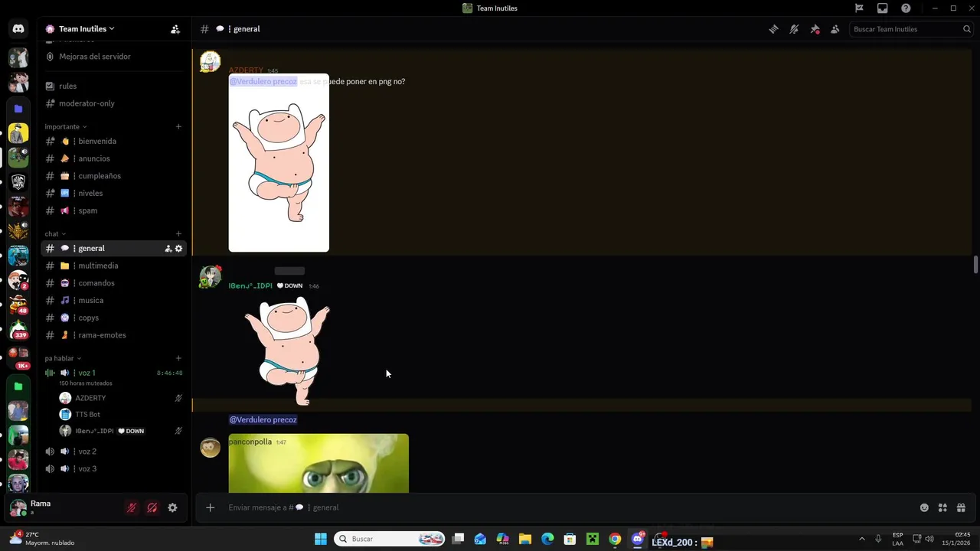Image resolution: width=980 pixels, height=551 pixels.
Task: Toggle member list icon in header
Action: (835, 29)
